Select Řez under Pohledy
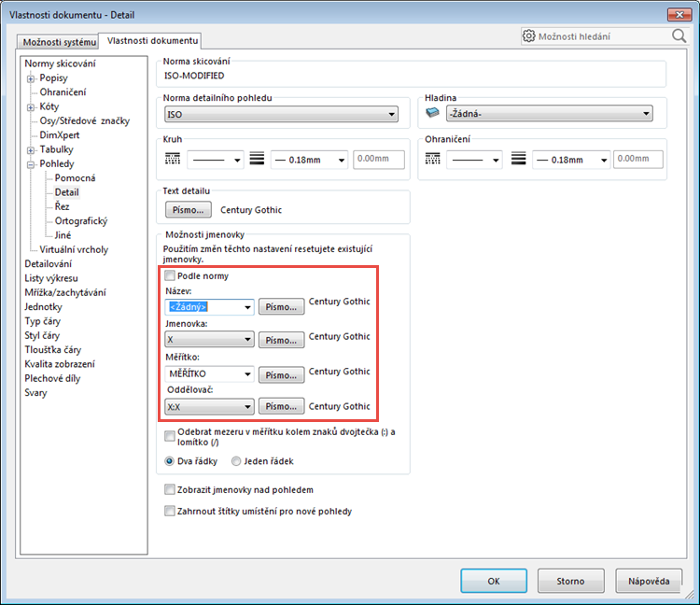 (62, 206)
